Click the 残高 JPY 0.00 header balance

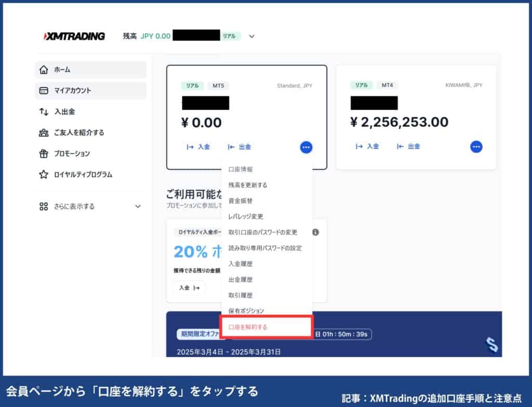(x=147, y=36)
